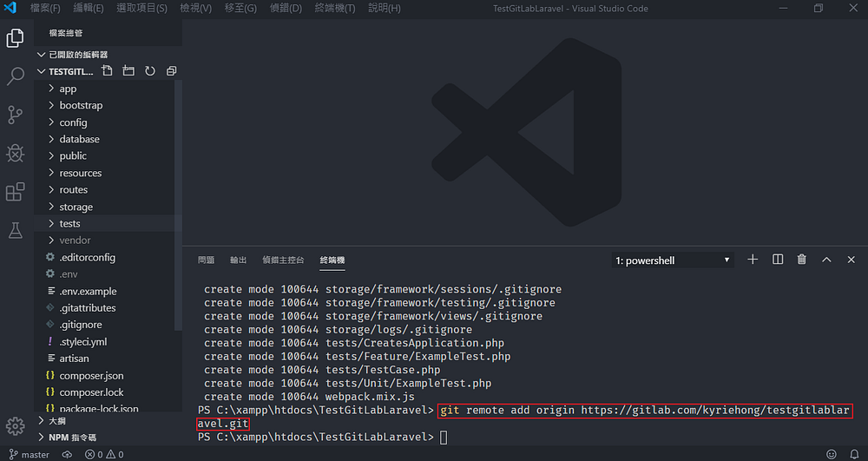The image size is (868, 461).
Task: Open the manage gear icon
Action: click(x=16, y=426)
